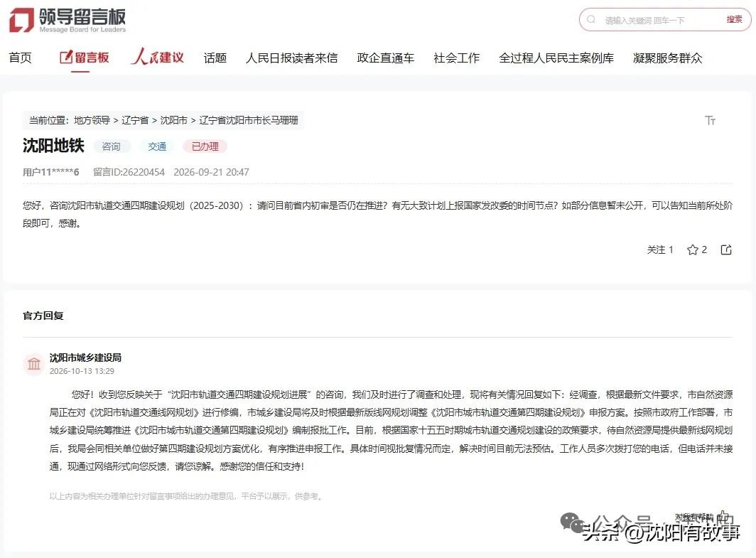Click the 交通 category tag
This screenshot has width=756, height=558.
click(157, 146)
